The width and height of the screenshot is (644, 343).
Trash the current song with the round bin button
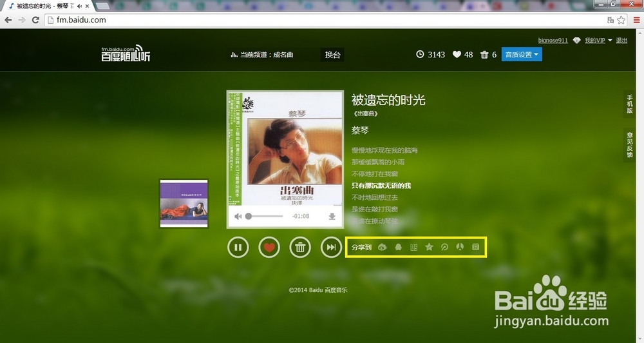[x=300, y=247]
